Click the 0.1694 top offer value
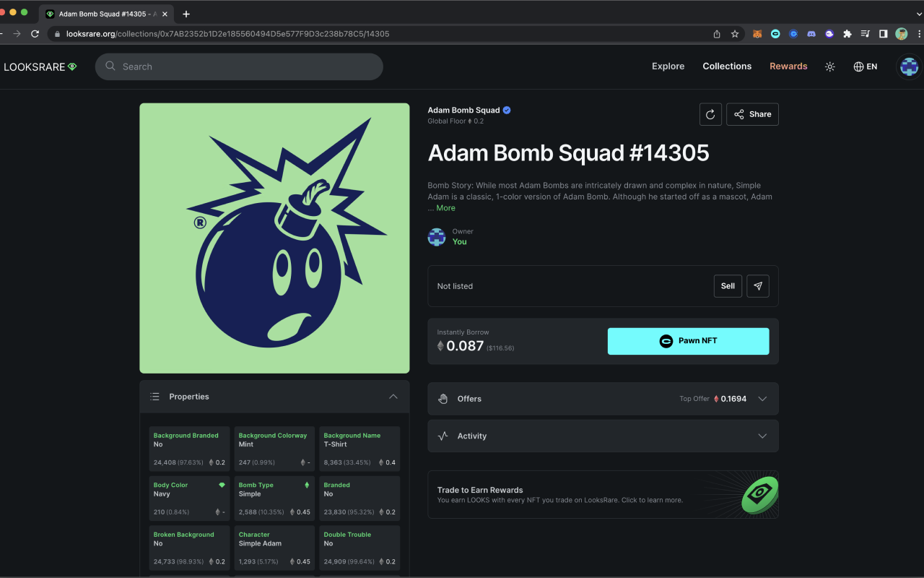This screenshot has height=578, width=924. (733, 399)
